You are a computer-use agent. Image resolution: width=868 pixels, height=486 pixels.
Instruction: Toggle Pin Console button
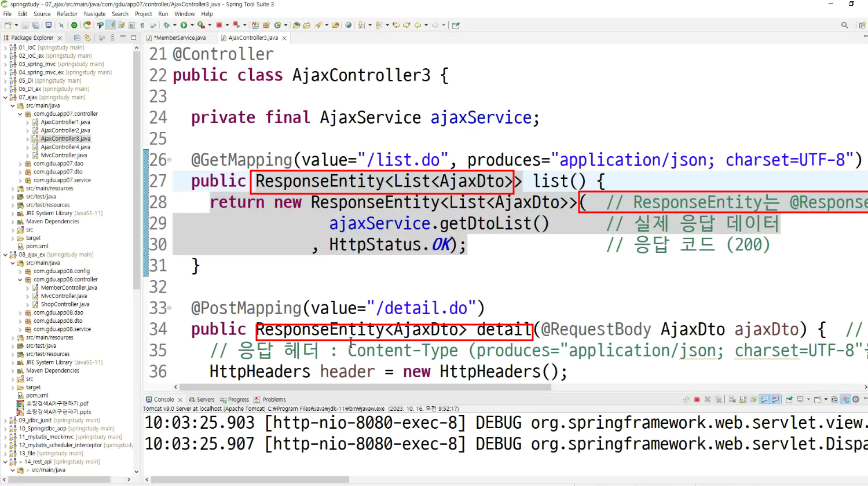coord(789,399)
